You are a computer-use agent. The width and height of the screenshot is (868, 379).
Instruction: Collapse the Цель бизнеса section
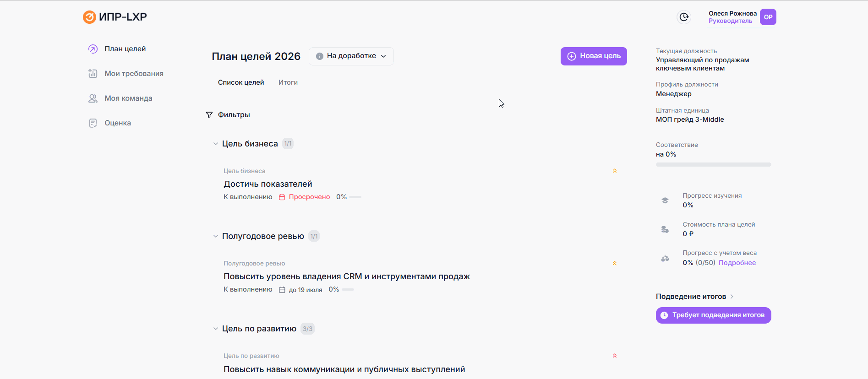tap(215, 144)
